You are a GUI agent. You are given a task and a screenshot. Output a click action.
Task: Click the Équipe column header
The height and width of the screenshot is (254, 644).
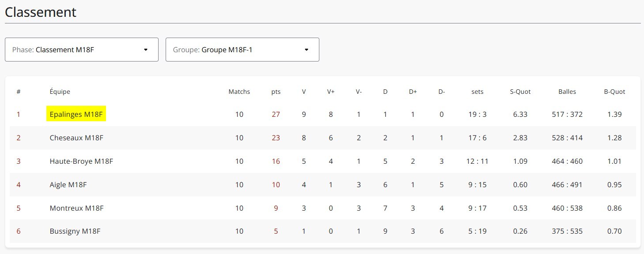coord(60,92)
